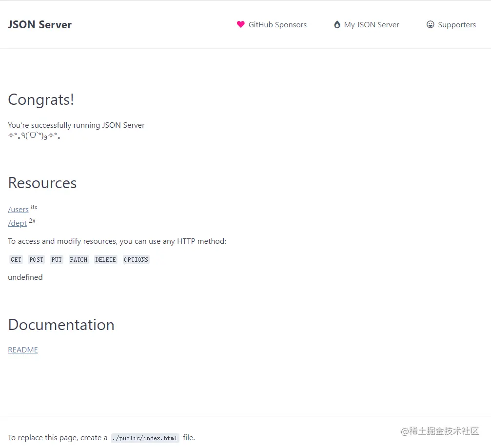Click the Congrats! heading
The height and width of the screenshot is (448, 491).
41,100
